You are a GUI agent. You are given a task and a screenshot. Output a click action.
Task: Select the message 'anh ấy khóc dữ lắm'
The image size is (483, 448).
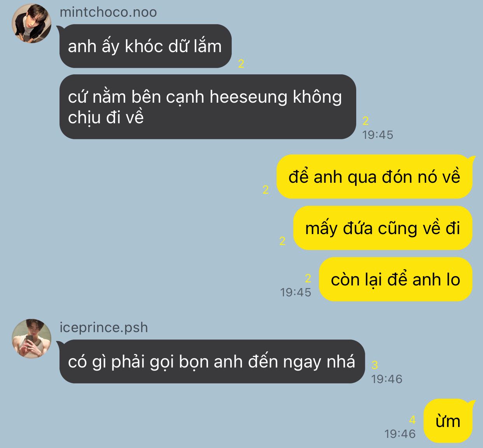(x=145, y=46)
